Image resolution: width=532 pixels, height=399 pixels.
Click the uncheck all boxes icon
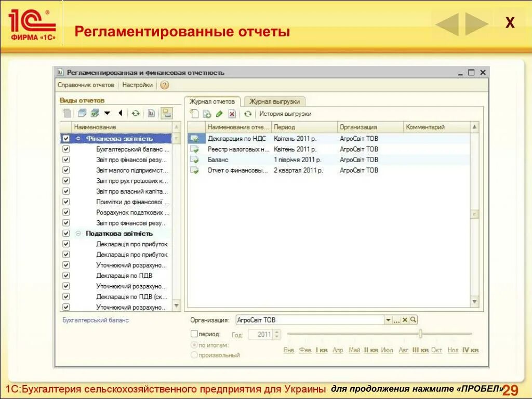pos(82,113)
